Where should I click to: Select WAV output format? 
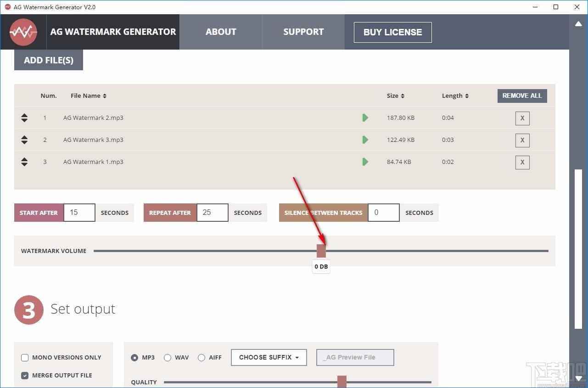(168, 358)
